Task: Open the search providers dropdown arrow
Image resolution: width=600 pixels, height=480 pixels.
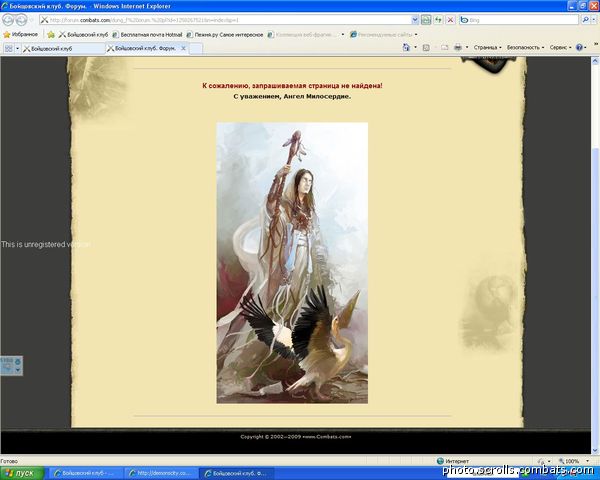Action: pos(594,20)
